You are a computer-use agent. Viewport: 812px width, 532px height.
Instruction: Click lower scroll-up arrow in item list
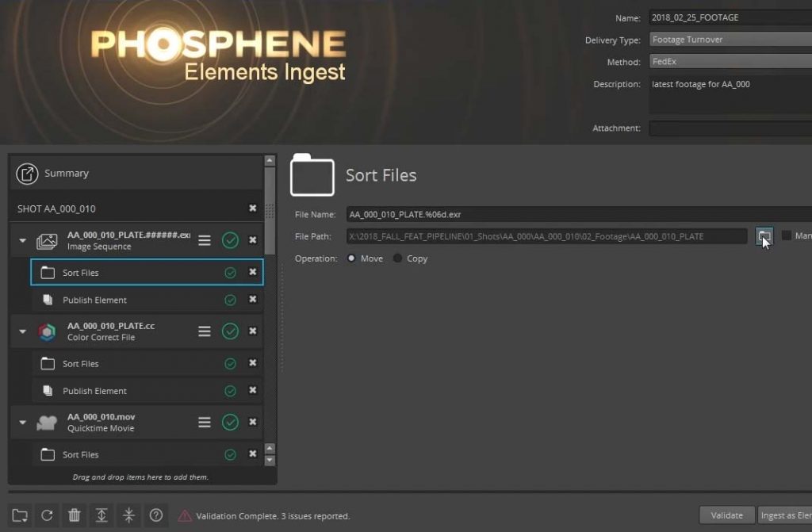(270, 448)
